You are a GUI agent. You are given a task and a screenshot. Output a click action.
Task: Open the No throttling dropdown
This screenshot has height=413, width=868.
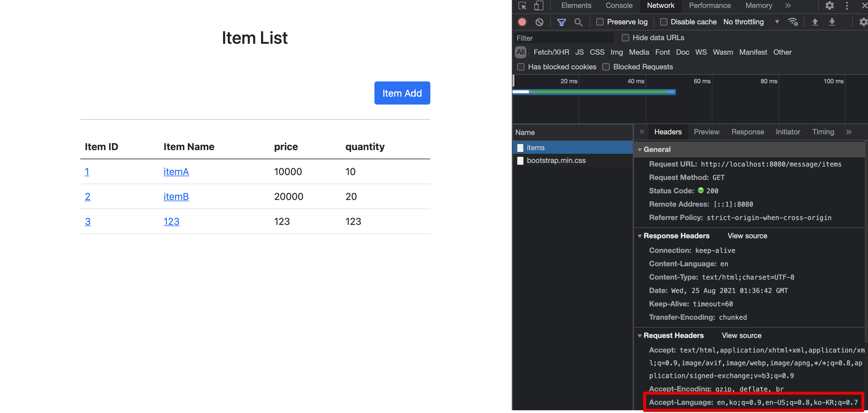(751, 22)
